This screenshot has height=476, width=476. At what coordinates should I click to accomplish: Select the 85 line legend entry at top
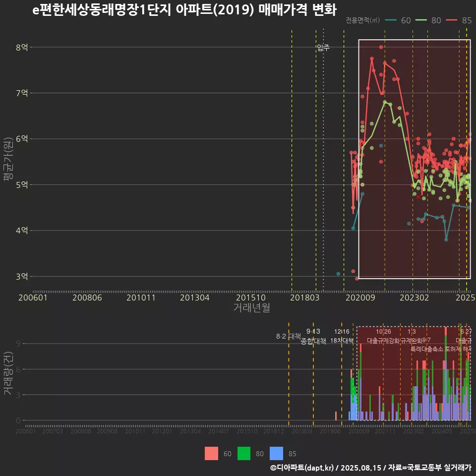(459, 20)
